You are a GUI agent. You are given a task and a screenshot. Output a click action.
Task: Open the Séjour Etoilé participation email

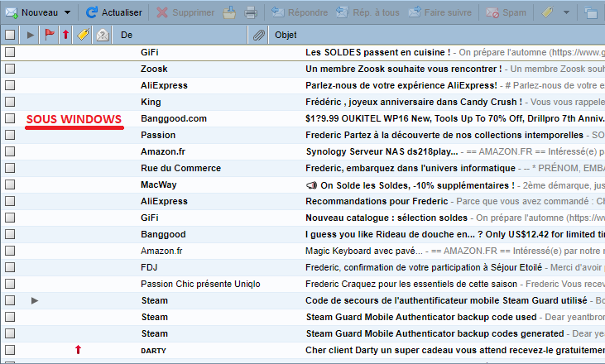tap(424, 267)
